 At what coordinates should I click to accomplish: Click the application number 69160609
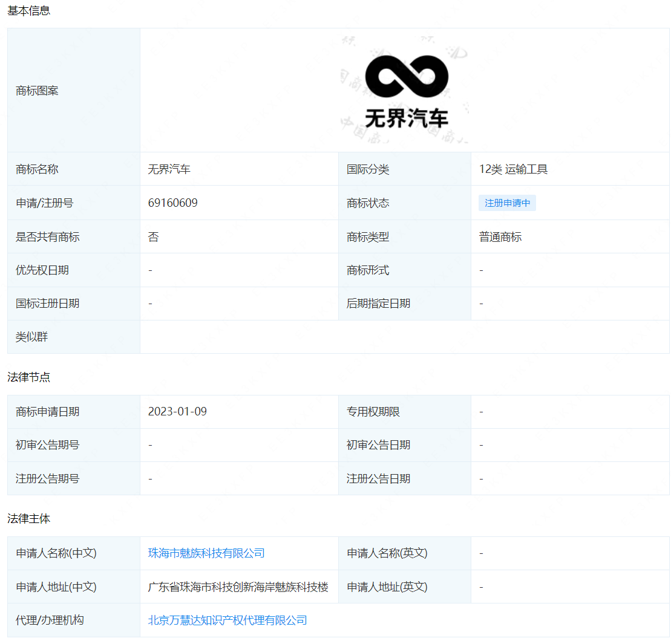click(x=172, y=203)
